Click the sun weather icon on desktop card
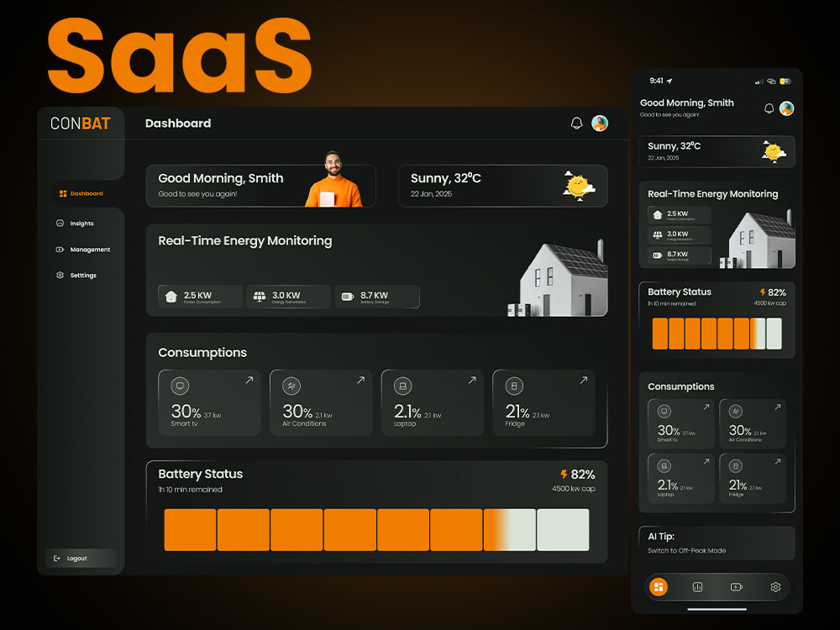Screen dimensions: 840x630 pos(579,186)
